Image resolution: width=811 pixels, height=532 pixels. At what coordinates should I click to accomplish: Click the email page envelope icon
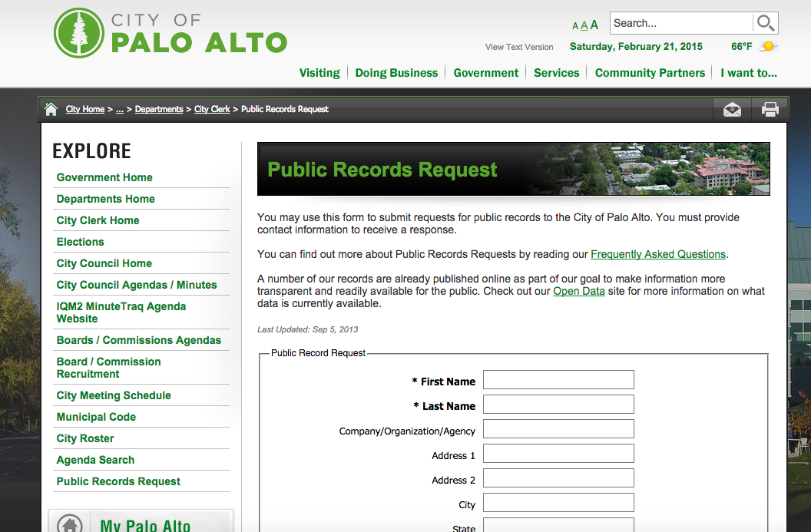[732, 110]
